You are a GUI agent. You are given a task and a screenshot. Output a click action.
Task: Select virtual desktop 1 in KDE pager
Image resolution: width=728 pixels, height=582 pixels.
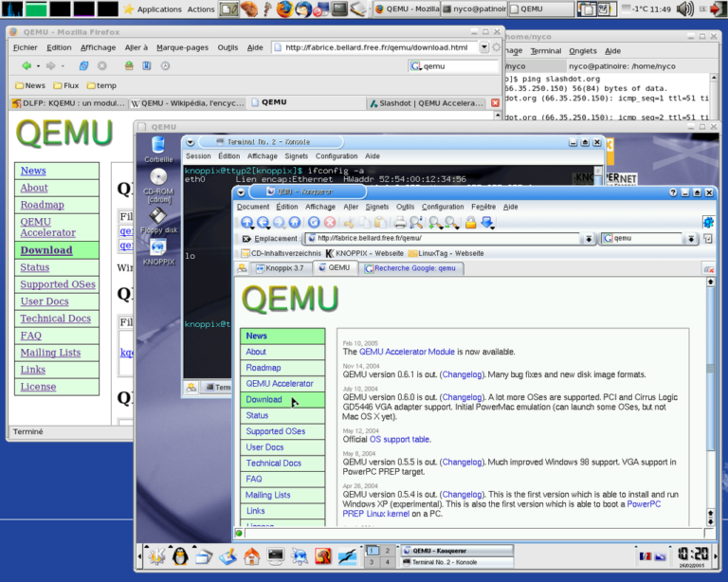coord(372,551)
